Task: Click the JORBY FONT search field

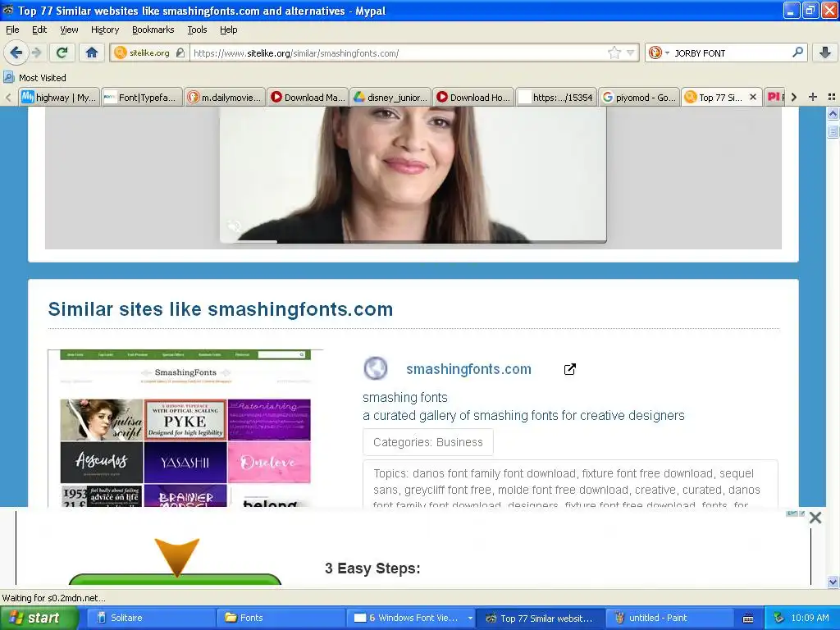Action: click(x=731, y=53)
